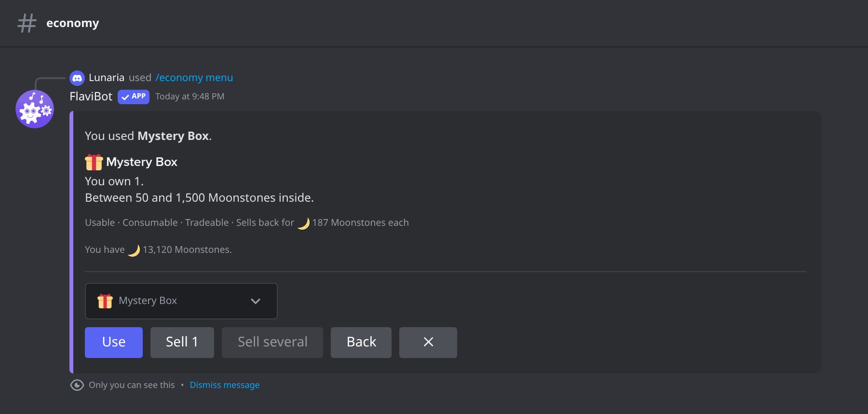Close the menu with the X button

[428, 343]
